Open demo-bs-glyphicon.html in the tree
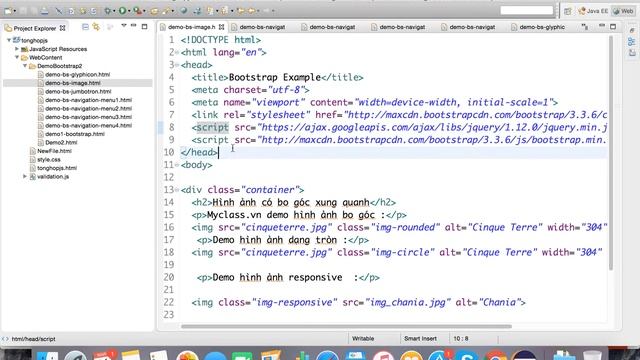The image size is (640, 360). [x=77, y=74]
